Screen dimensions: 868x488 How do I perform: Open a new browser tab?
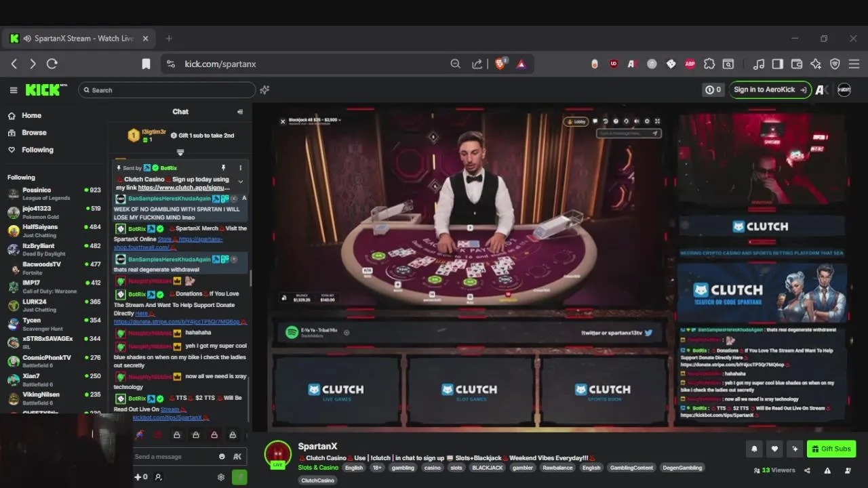coord(169,39)
